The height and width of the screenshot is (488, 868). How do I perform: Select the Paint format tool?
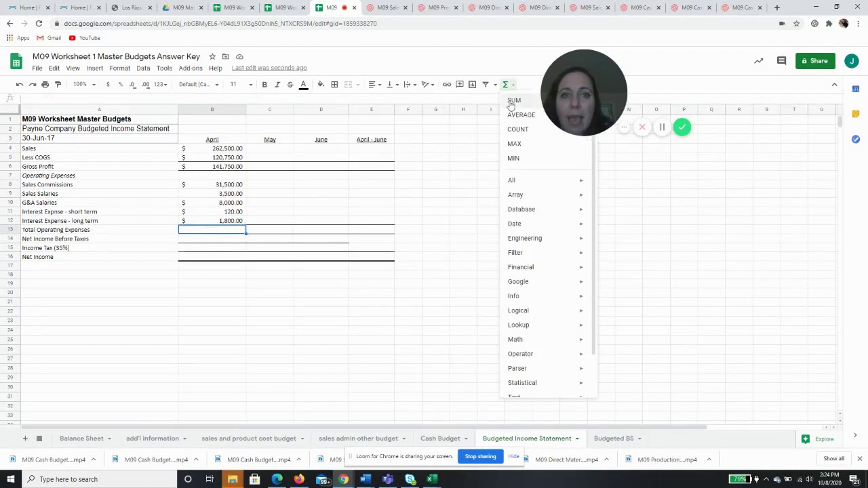click(58, 84)
